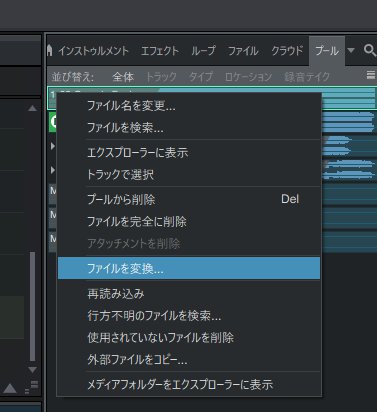This screenshot has width=377, height=412.
Task: Choose 外部ファイルをコピー... entry
Action: [x=189, y=359]
